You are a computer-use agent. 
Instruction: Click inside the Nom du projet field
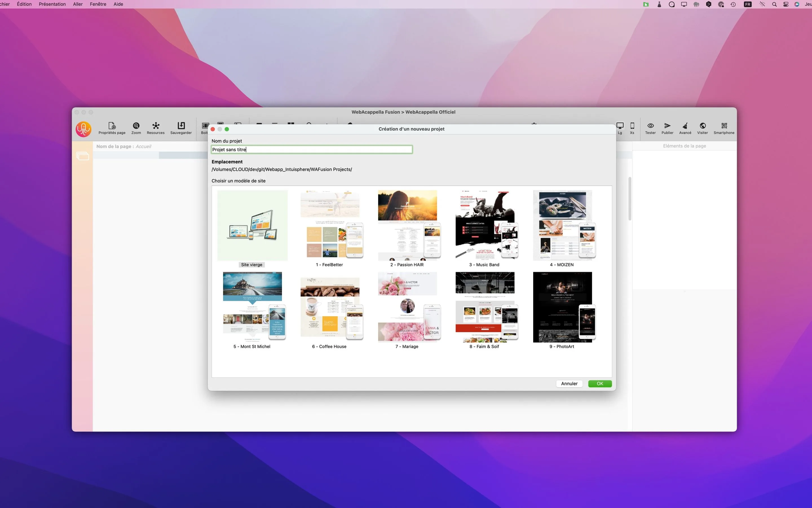click(312, 150)
